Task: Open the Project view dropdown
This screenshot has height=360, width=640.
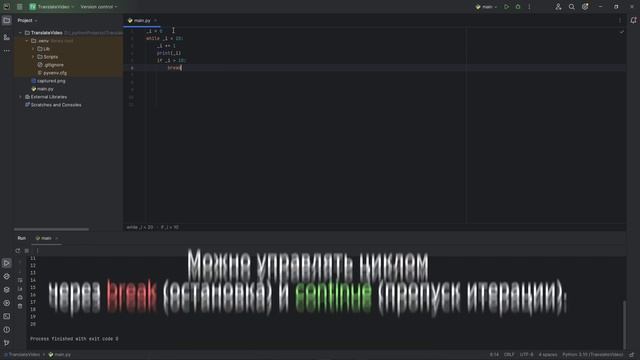Action: (27, 20)
